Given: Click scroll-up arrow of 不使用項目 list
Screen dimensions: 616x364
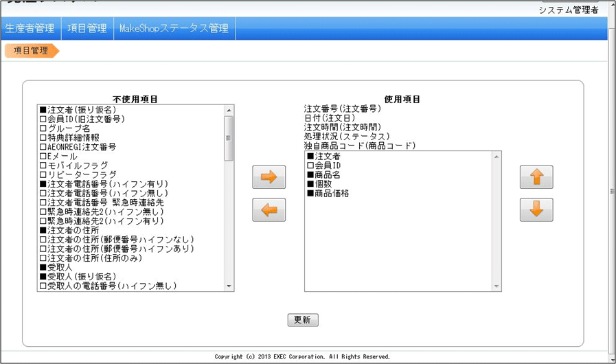Looking at the screenshot, I should [x=229, y=110].
